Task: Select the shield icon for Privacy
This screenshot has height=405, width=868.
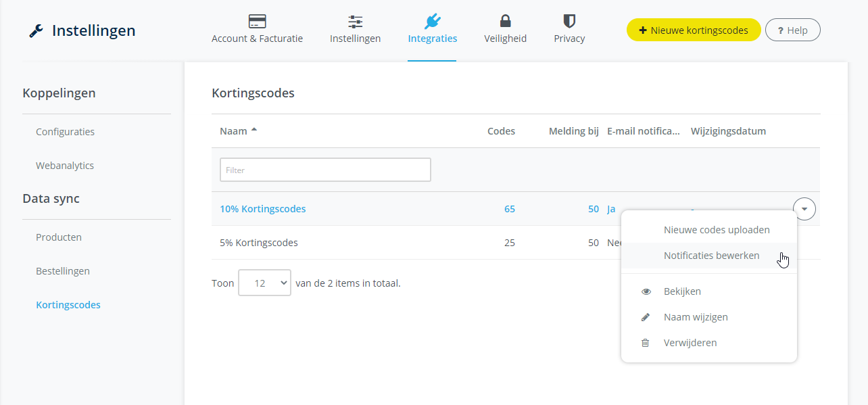Action: 569,21
